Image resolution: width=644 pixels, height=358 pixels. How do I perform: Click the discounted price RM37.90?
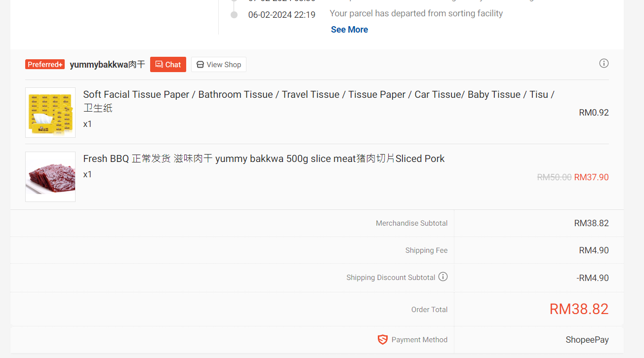[591, 177]
